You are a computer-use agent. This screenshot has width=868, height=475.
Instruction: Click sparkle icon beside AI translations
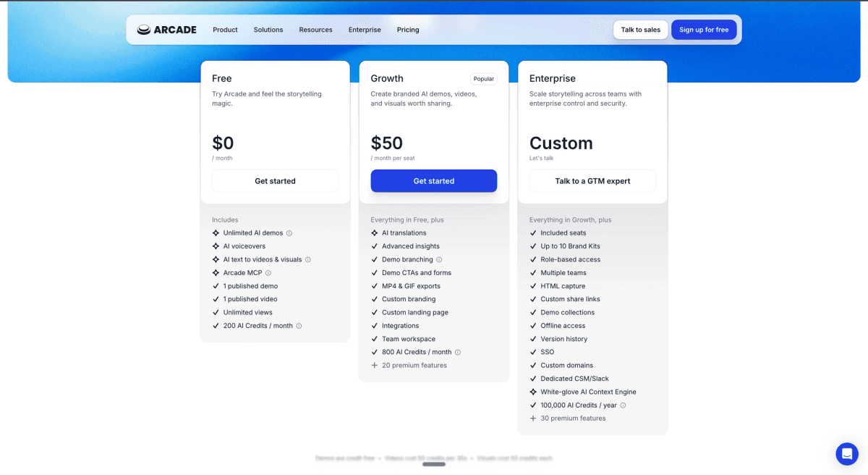(x=374, y=233)
